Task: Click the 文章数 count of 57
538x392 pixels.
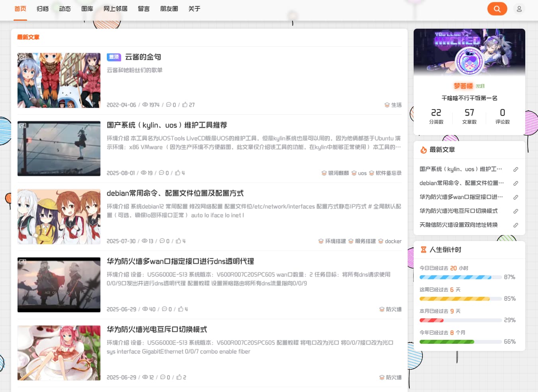Action: 469,113
